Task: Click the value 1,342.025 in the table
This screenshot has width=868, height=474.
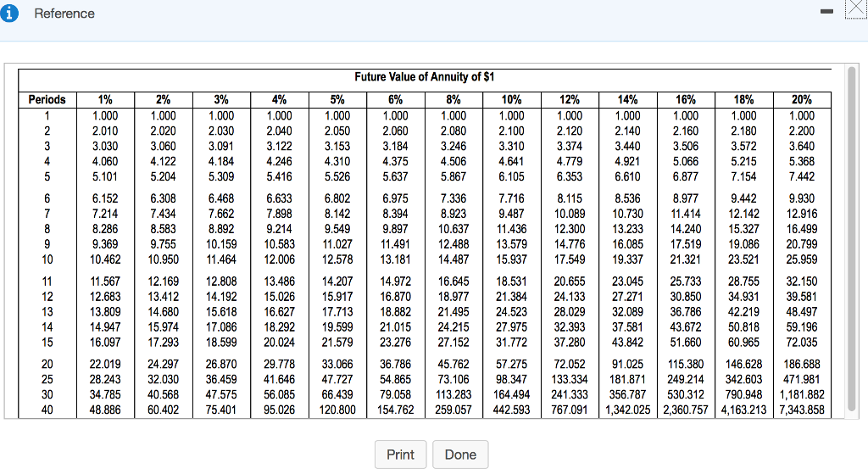Action: 627,410
